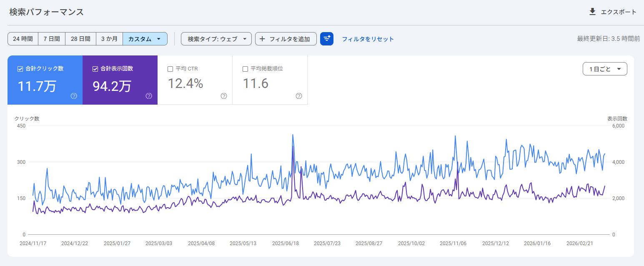
Task: Open the advanced filter icon next to filters
Action: point(326,39)
